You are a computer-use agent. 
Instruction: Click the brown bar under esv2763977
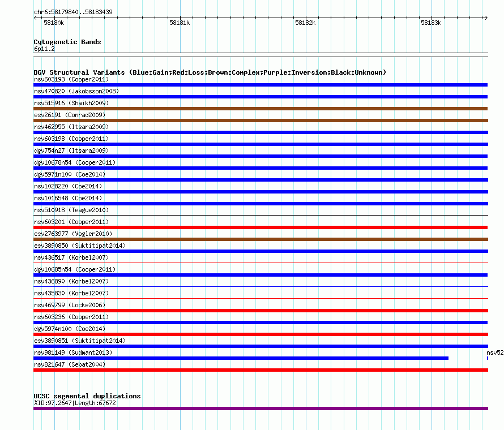(x=260, y=239)
